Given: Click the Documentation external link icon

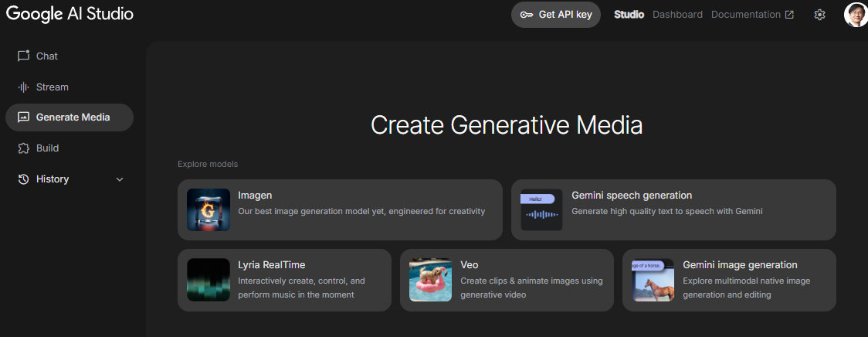Looking at the screenshot, I should 789,15.
